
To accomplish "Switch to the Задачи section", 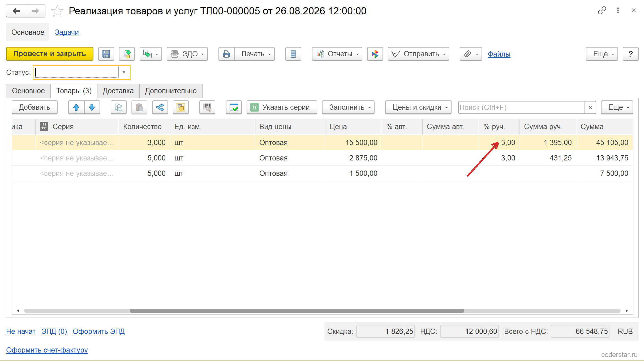I will click(x=67, y=32).
